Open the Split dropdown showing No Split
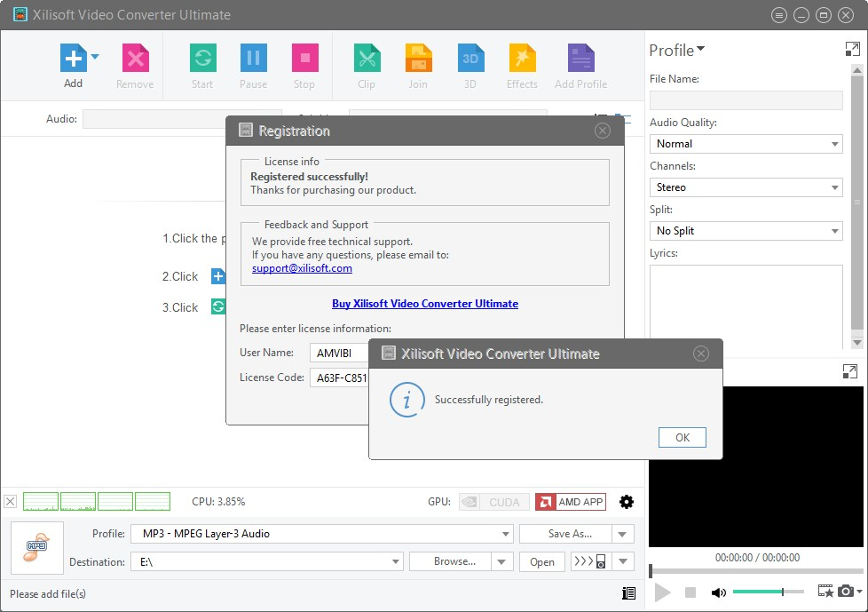This screenshot has height=612, width=868. 746,231
